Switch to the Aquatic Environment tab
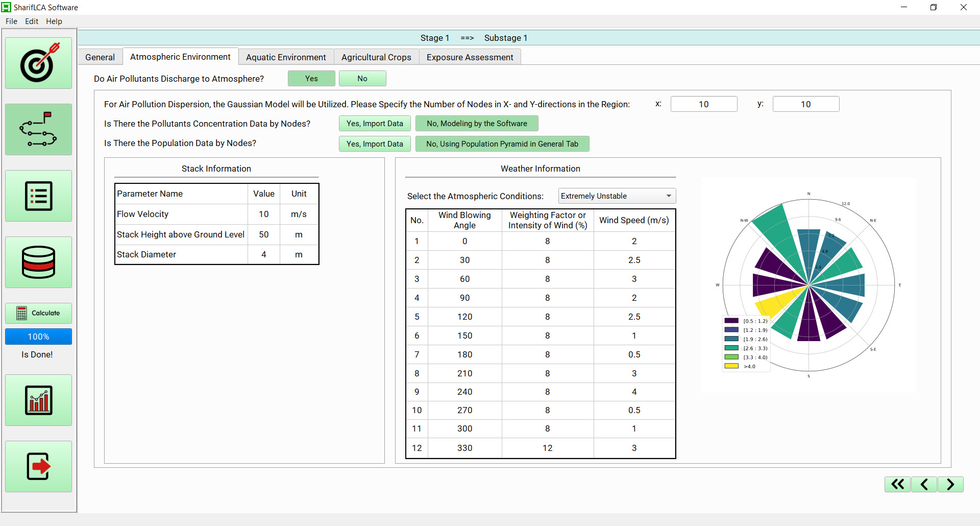 286,57
